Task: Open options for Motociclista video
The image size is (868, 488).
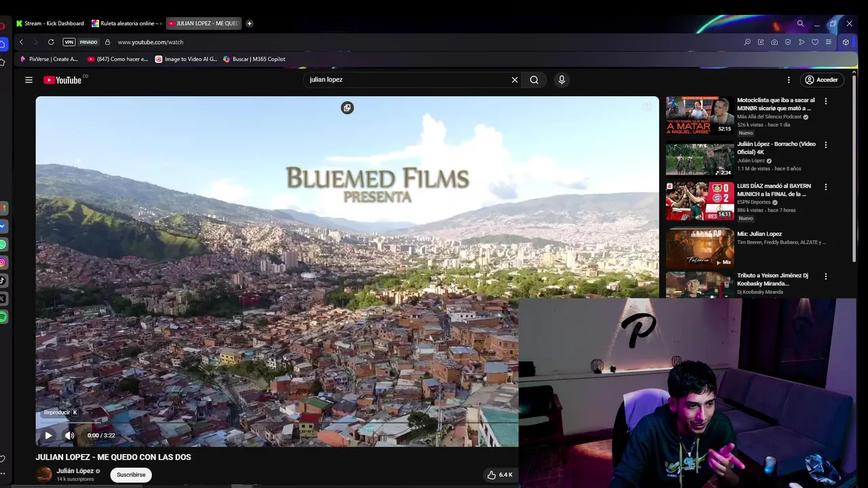Action: point(825,101)
